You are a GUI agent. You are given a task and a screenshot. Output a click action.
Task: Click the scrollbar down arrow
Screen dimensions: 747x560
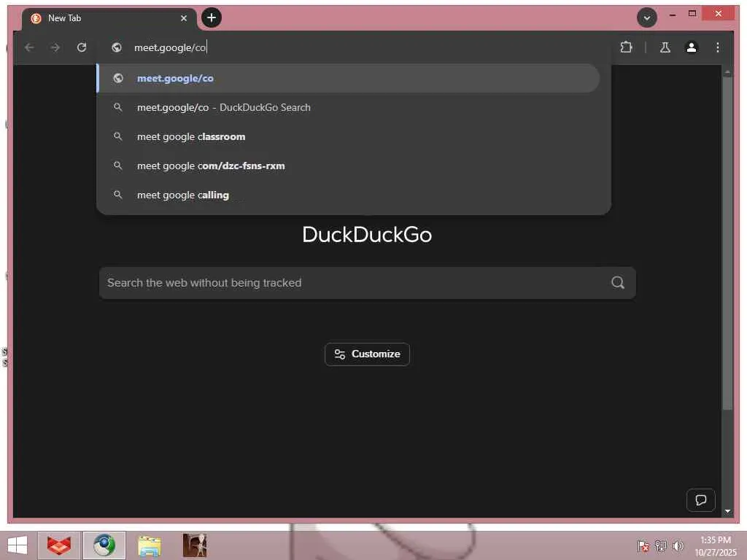(x=727, y=511)
